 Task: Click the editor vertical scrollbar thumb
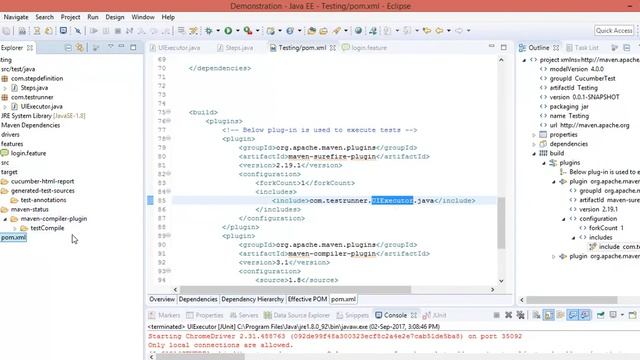501,223
